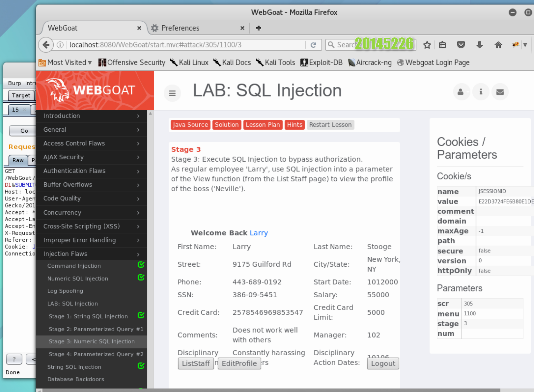This screenshot has height=392, width=534.
Task: Click the FoxyProxy extension icon
Action: [x=515, y=45]
